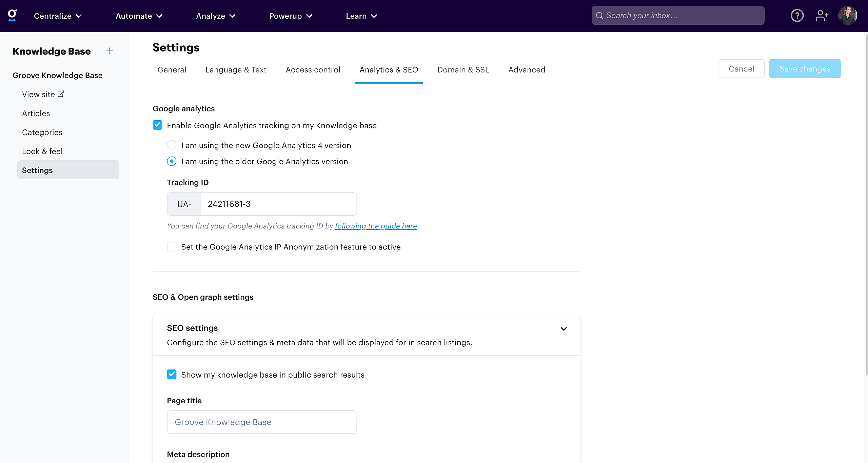Viewport: 868px width, 463px height.
Task: Switch to the Access control tab
Action: tap(313, 70)
